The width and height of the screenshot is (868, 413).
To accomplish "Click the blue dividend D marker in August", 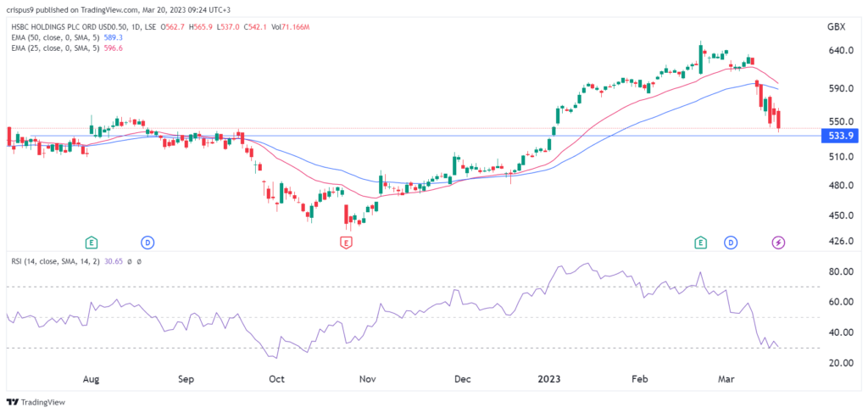I will (147, 242).
